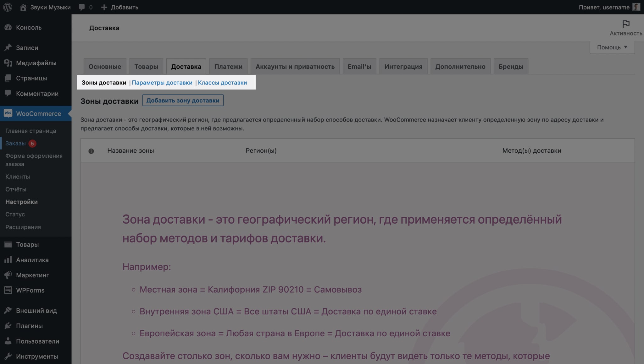644x364 pixels.
Task: Click the Комментарии sidebar icon
Action: click(x=8, y=93)
